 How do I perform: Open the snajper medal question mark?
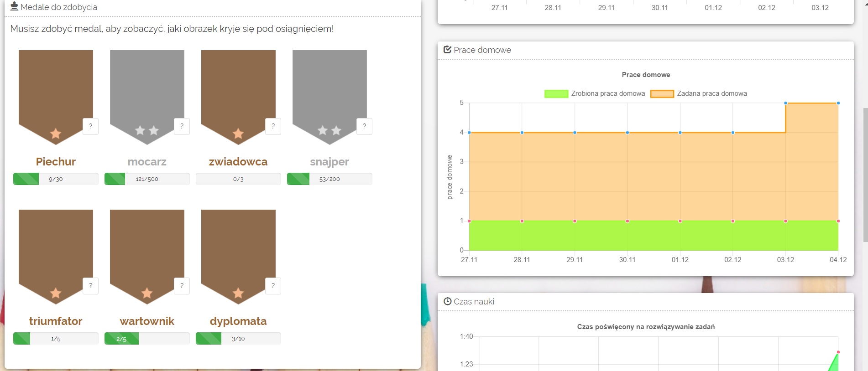364,126
